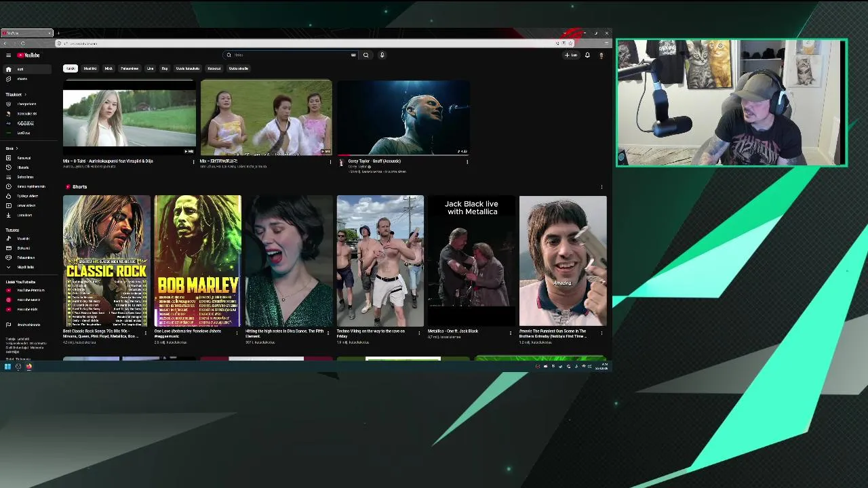Open video title Corey Taylor - Snuff (Acoustic)
868x488 pixels.
coord(374,161)
